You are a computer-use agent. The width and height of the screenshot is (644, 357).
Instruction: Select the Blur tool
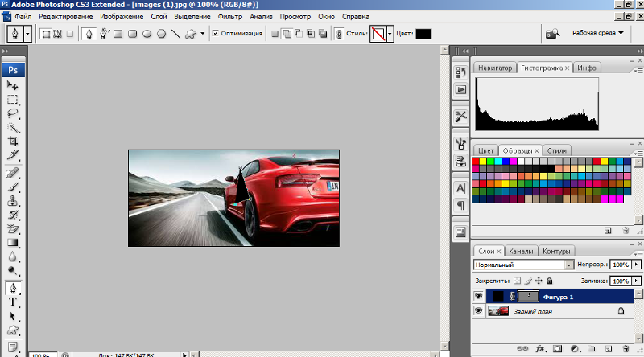pos(13,256)
